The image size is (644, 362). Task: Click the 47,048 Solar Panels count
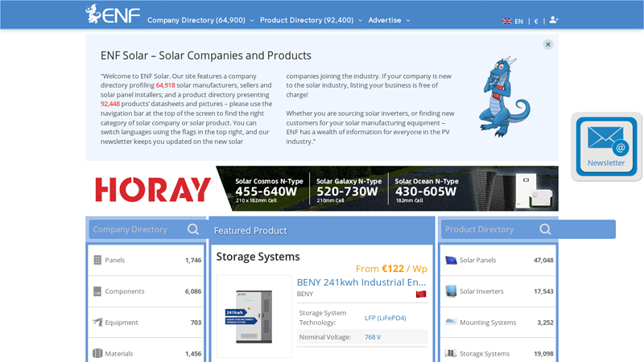(x=543, y=260)
